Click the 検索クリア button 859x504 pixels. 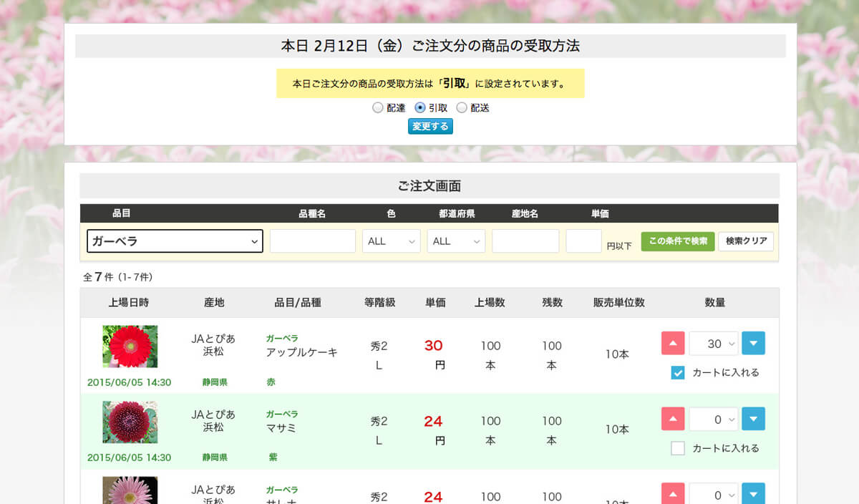point(745,241)
